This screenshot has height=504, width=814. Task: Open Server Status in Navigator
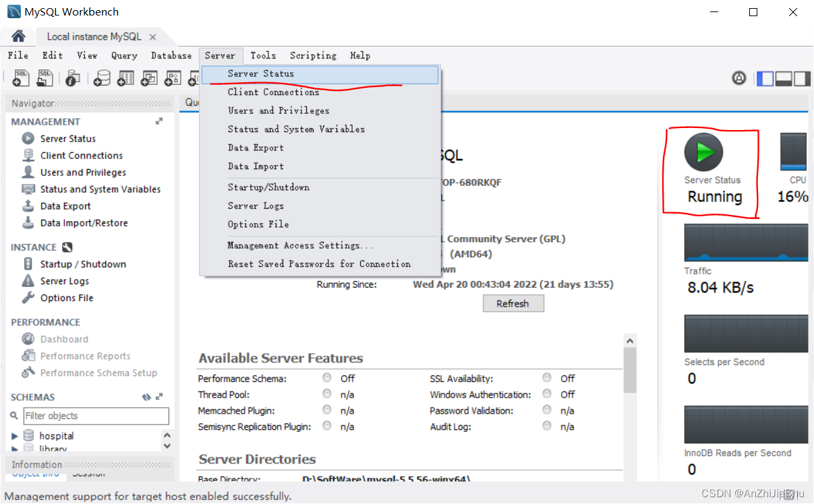pyautogui.click(x=67, y=138)
